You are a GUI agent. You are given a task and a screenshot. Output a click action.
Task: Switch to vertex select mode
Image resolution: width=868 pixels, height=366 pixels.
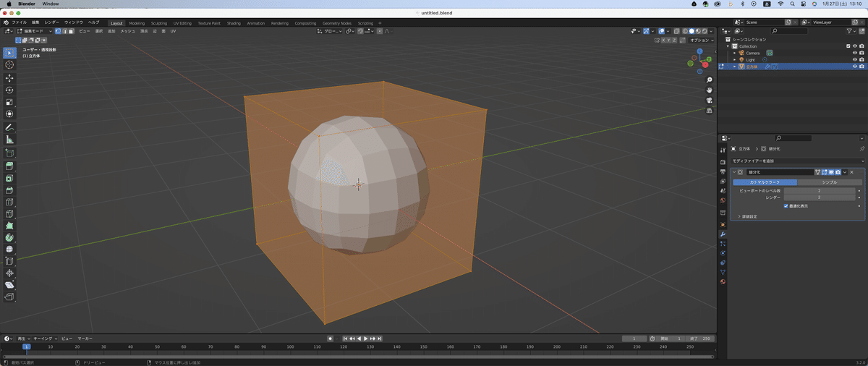(58, 31)
